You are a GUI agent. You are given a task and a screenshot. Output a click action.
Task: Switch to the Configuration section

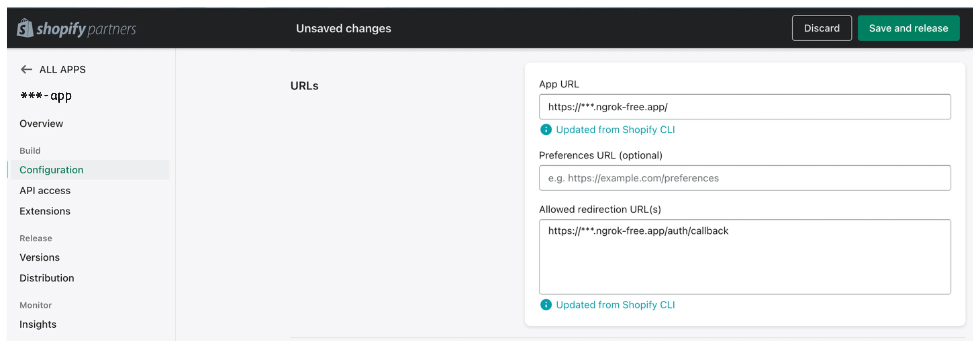[51, 170]
